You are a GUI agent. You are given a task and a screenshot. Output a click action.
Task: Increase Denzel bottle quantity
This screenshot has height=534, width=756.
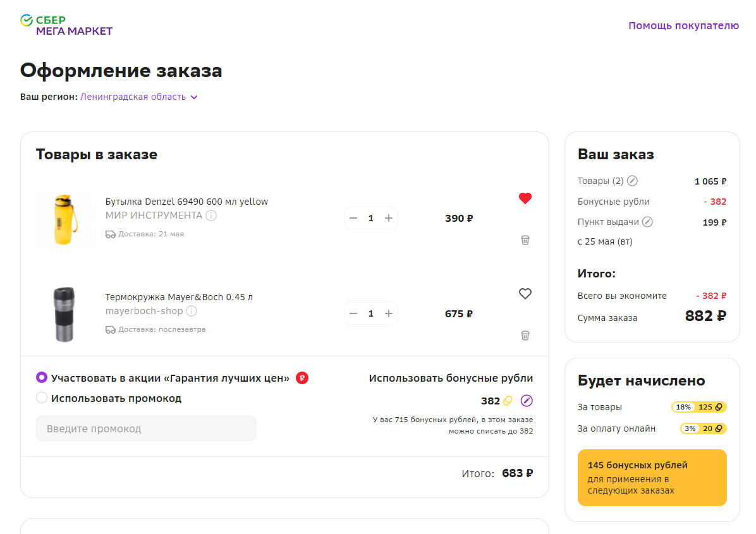[389, 218]
